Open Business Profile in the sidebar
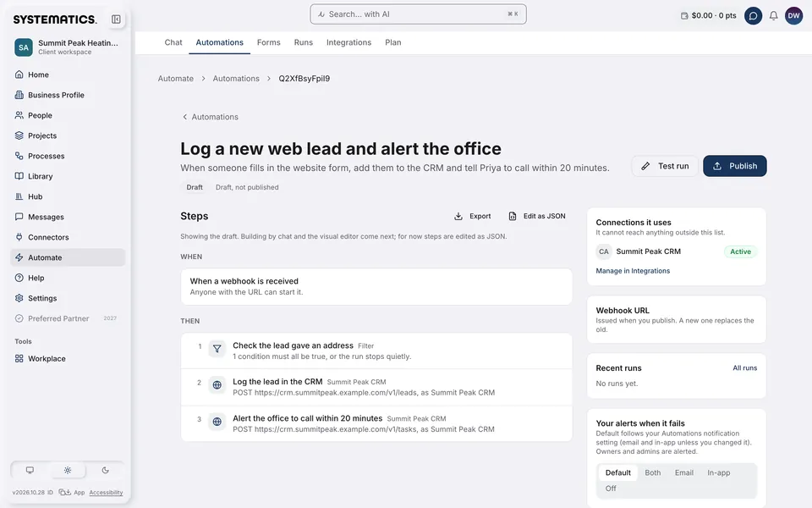 (68, 95)
